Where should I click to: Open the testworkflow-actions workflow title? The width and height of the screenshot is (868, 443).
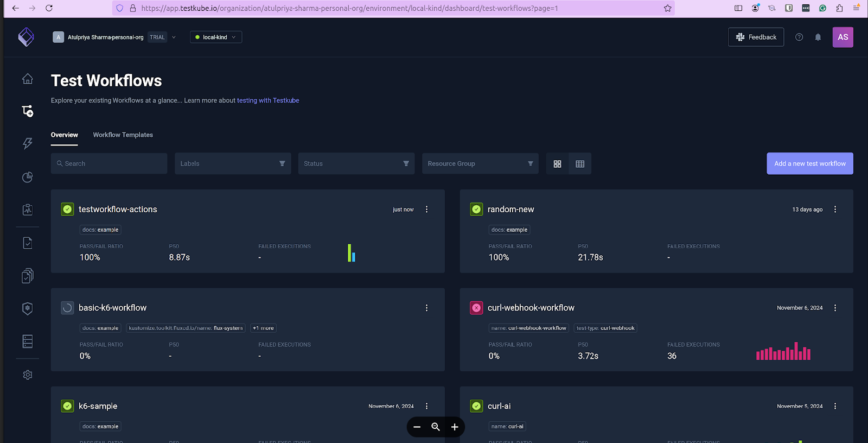coord(118,210)
